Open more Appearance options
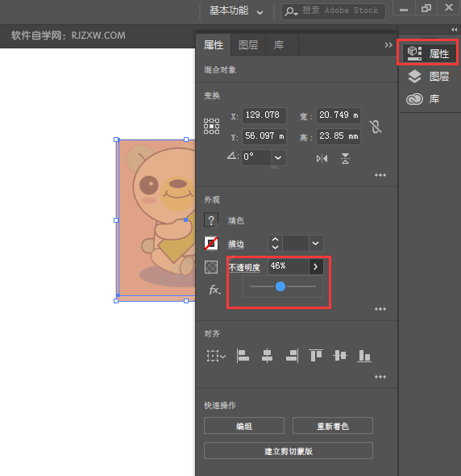Screen dimensions: 461x476 click(x=380, y=309)
